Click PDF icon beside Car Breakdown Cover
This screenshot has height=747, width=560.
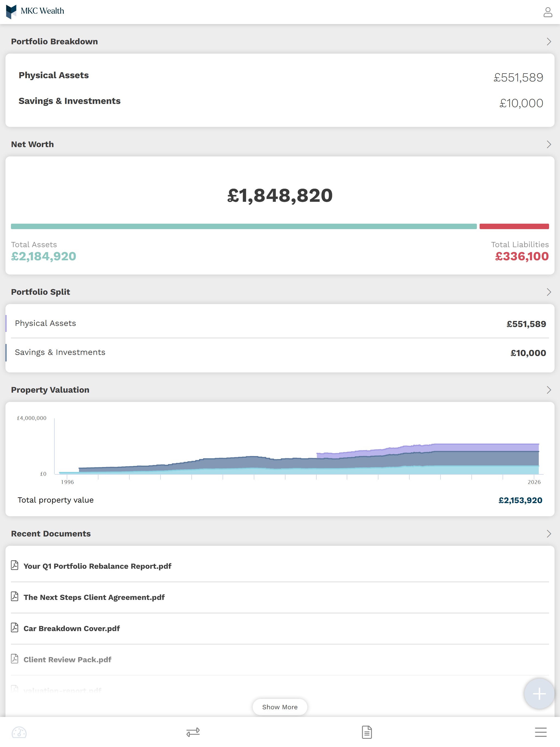click(14, 628)
